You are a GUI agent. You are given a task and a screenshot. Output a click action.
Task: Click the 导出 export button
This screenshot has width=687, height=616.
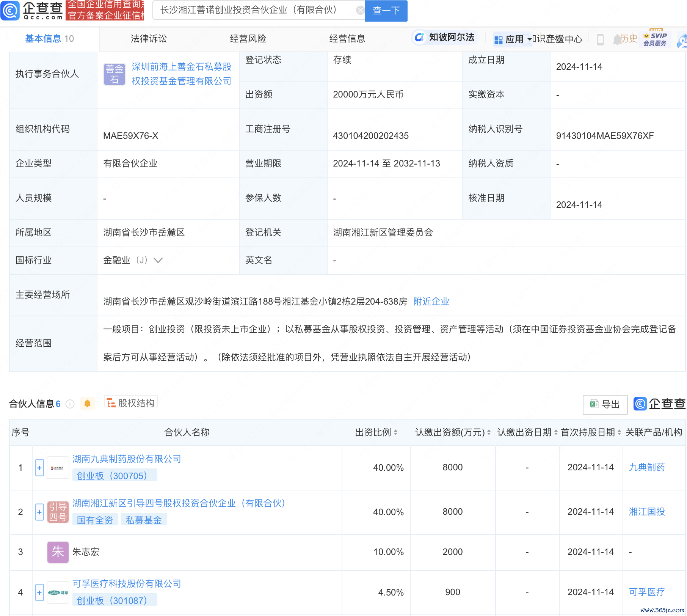[605, 404]
